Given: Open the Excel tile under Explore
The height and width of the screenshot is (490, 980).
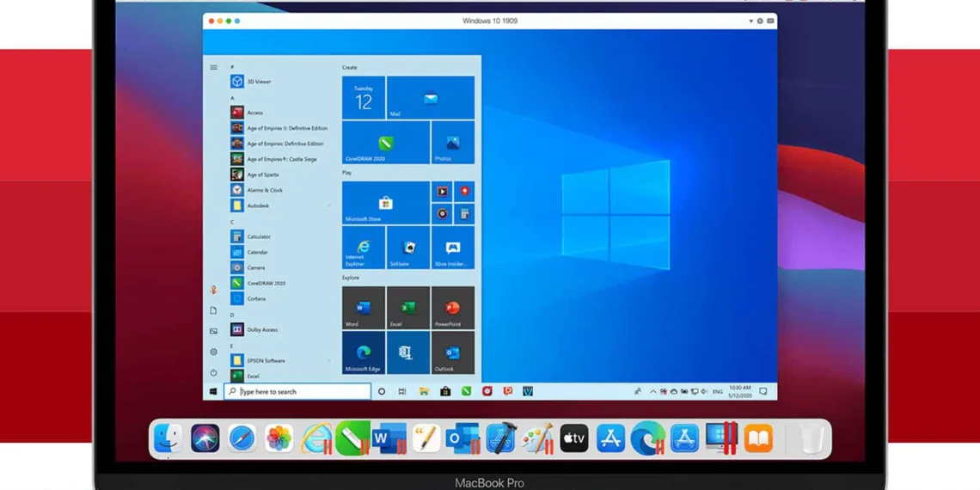Looking at the screenshot, I should pyautogui.click(x=408, y=308).
